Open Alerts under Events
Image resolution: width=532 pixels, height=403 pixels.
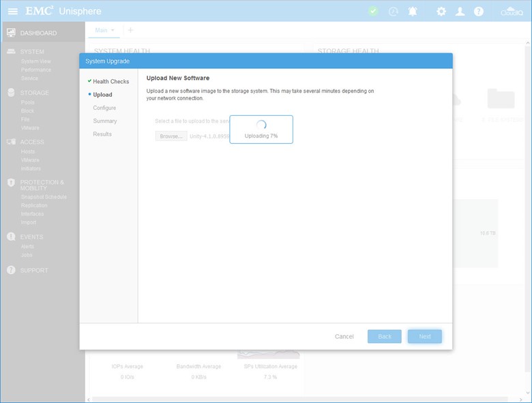point(27,247)
